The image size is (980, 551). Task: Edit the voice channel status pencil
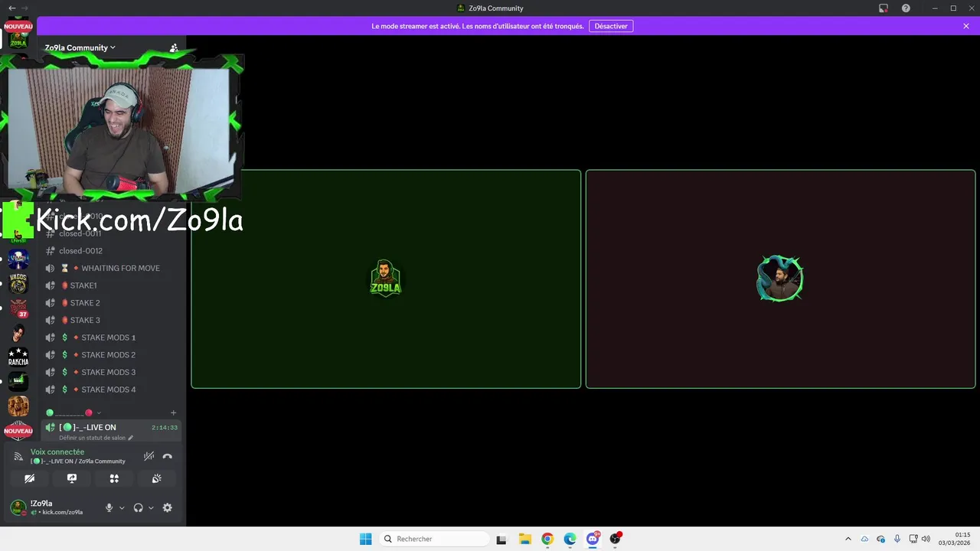(131, 438)
